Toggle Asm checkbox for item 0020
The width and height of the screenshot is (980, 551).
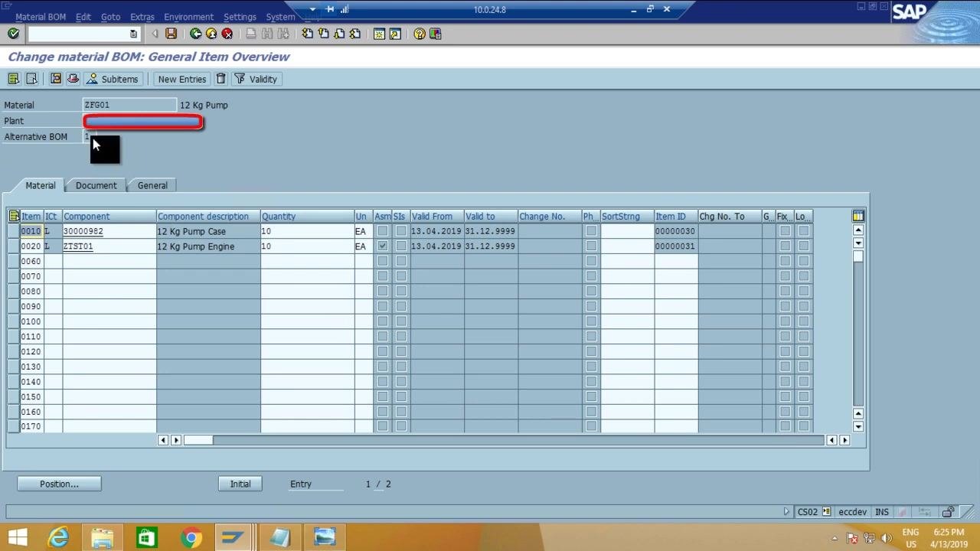[383, 246]
